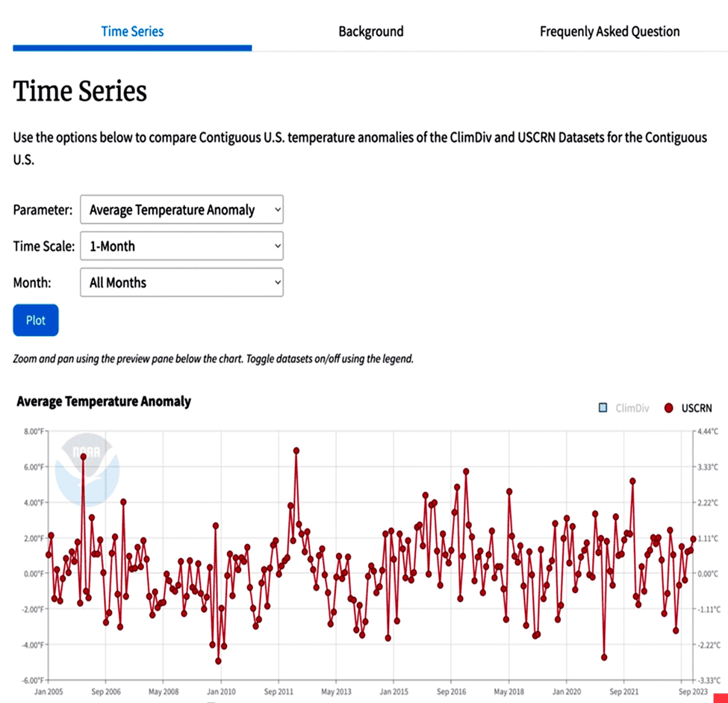The image size is (728, 703).
Task: Click the lowest data point near Jan 2010
Action: 218,661
